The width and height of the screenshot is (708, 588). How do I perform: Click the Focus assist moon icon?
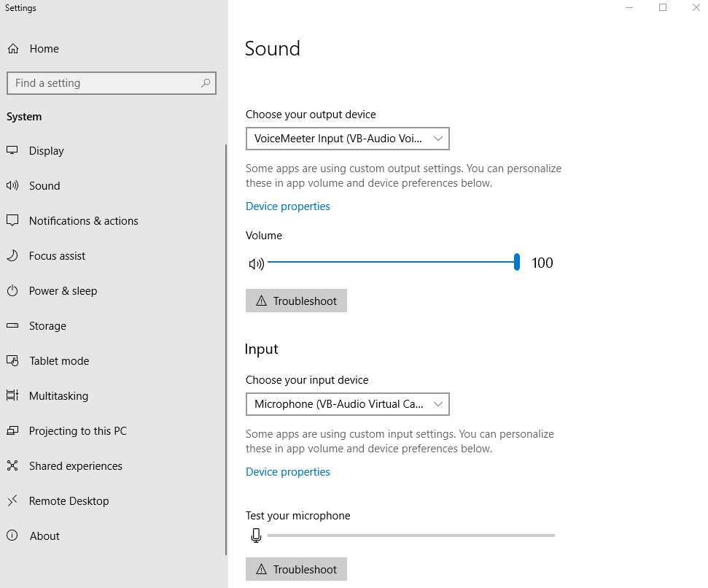click(12, 256)
